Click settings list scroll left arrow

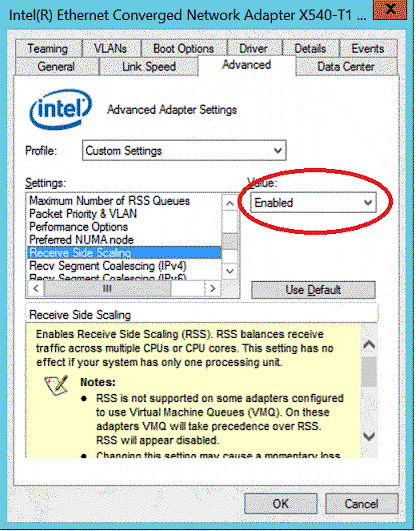[x=36, y=289]
